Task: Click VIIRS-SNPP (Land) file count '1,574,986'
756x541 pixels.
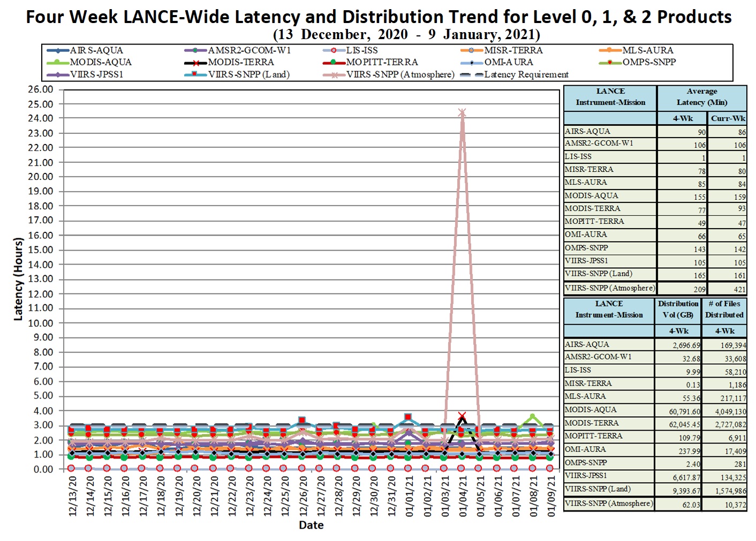Action: point(731,491)
